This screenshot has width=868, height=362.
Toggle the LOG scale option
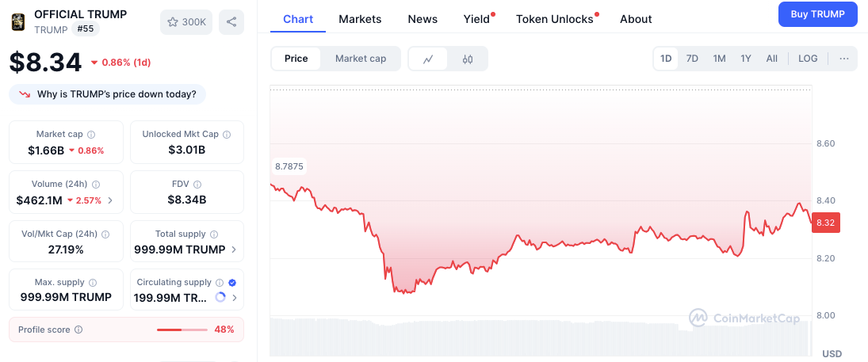click(808, 59)
